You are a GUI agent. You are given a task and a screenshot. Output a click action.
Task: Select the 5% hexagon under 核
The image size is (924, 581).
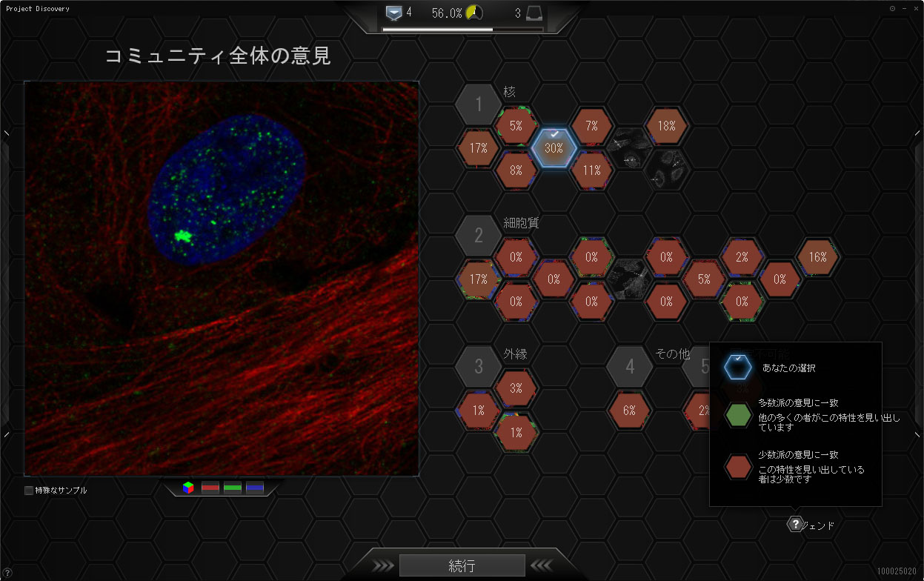point(516,126)
